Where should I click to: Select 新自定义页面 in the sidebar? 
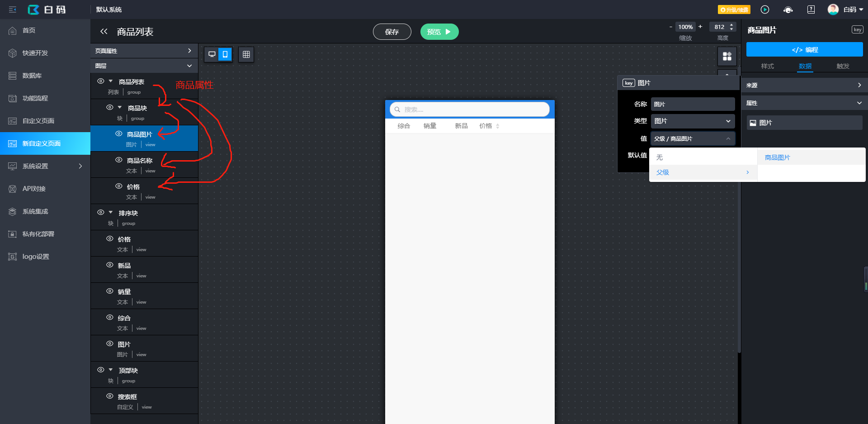[x=45, y=143]
